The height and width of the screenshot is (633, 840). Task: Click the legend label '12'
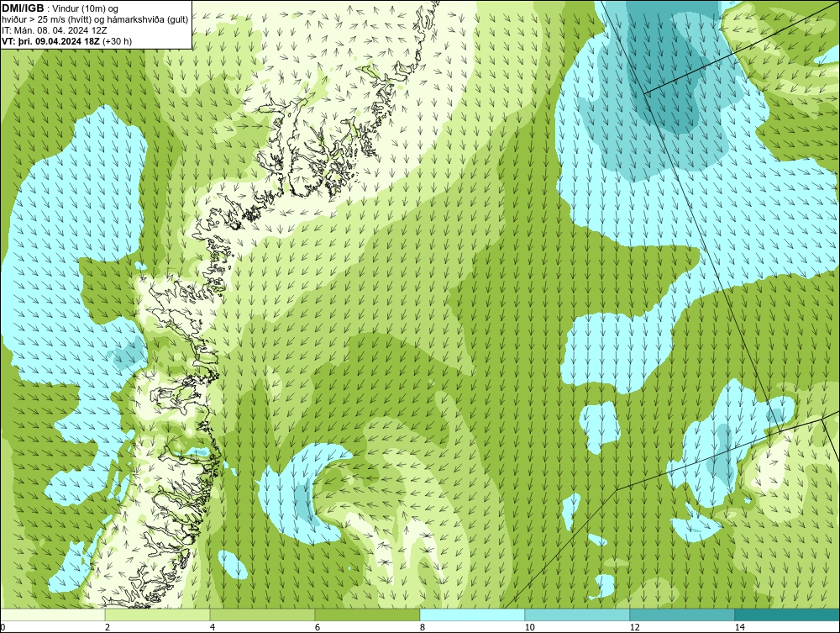click(x=635, y=627)
